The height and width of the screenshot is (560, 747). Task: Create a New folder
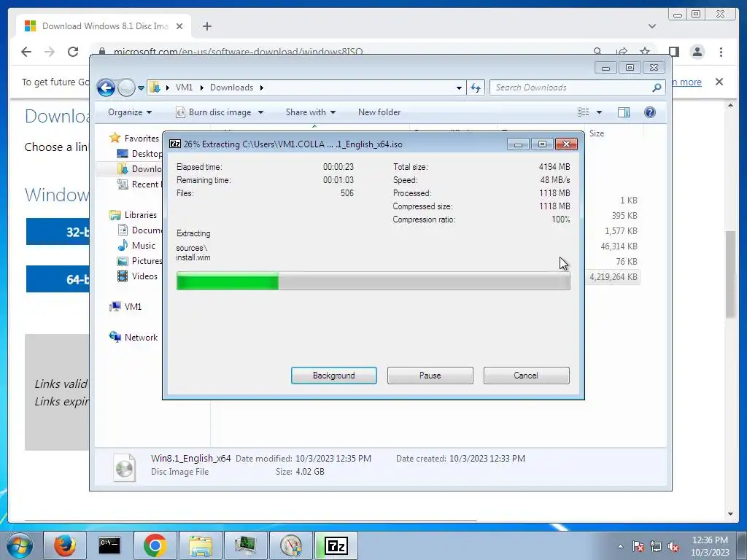point(379,112)
